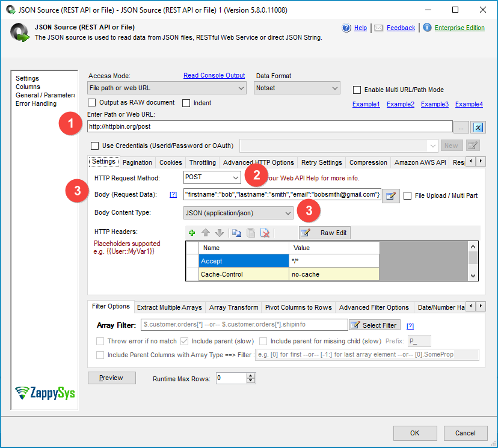Open the Access Mode dropdown
The image size is (498, 448).
pos(167,88)
